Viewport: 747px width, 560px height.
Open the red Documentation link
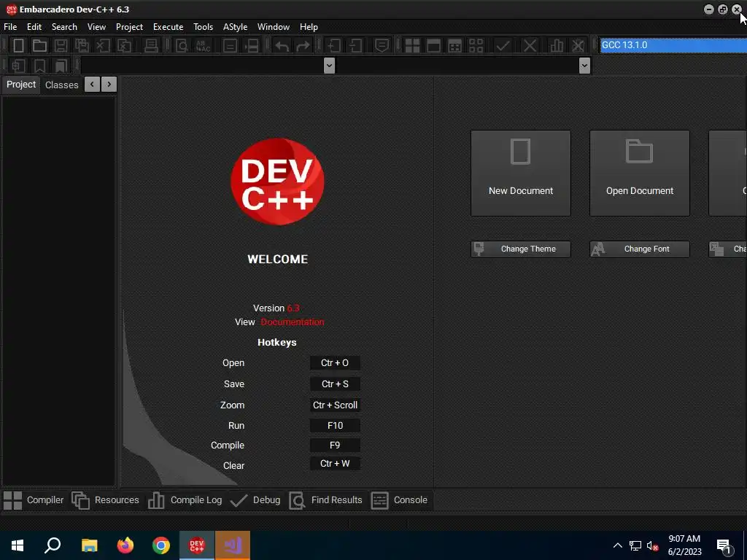click(x=293, y=322)
